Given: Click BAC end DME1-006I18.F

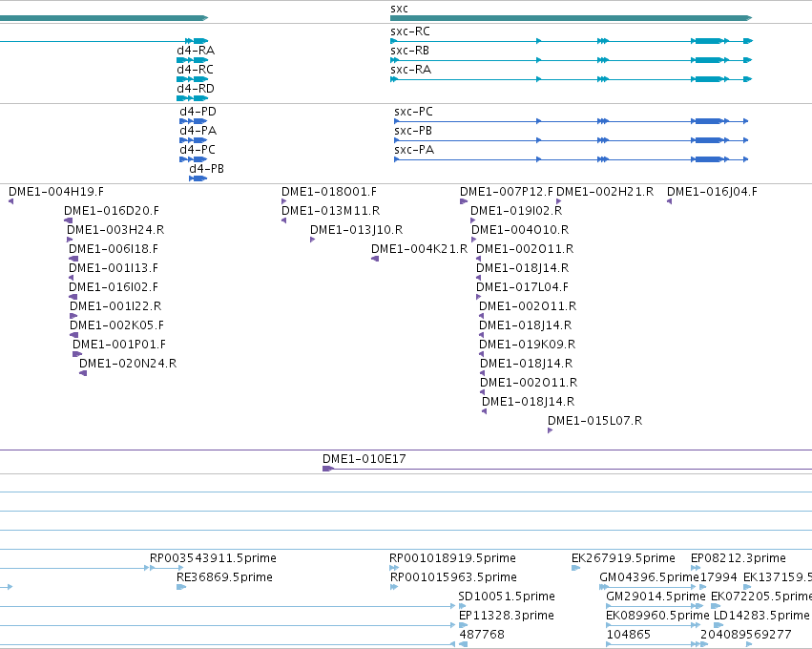Looking at the screenshot, I should coord(114,250).
